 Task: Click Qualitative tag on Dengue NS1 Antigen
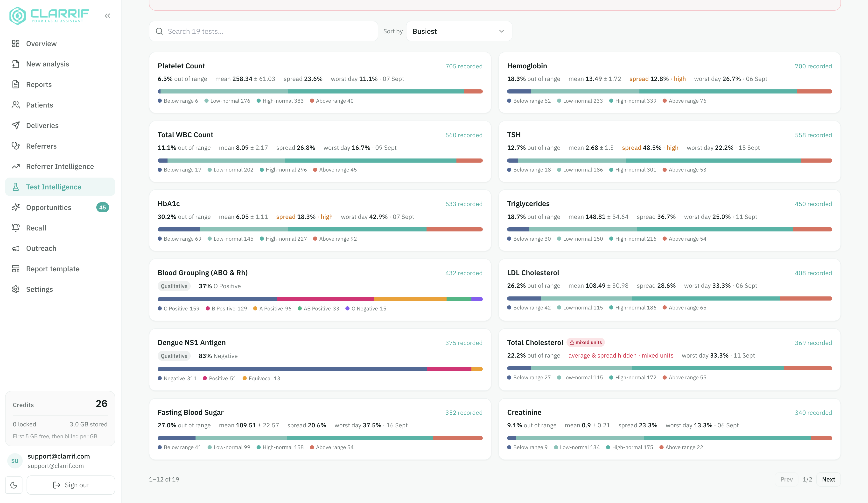pyautogui.click(x=174, y=356)
